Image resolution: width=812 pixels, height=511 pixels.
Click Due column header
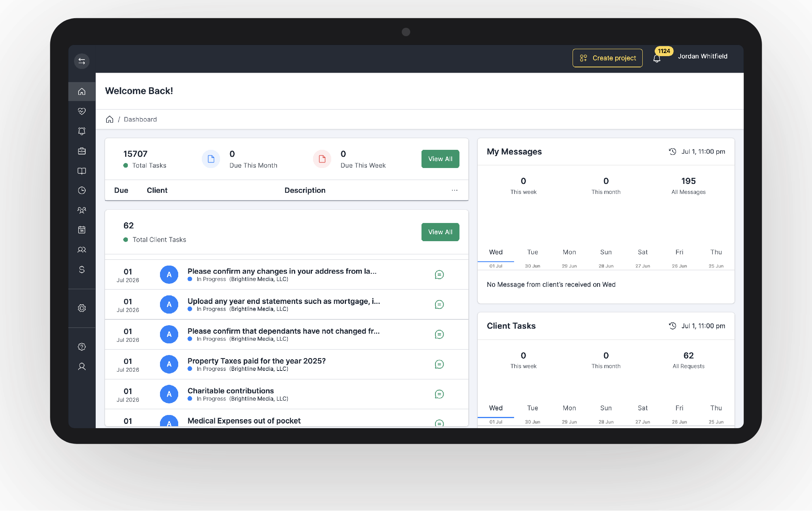pyautogui.click(x=121, y=190)
